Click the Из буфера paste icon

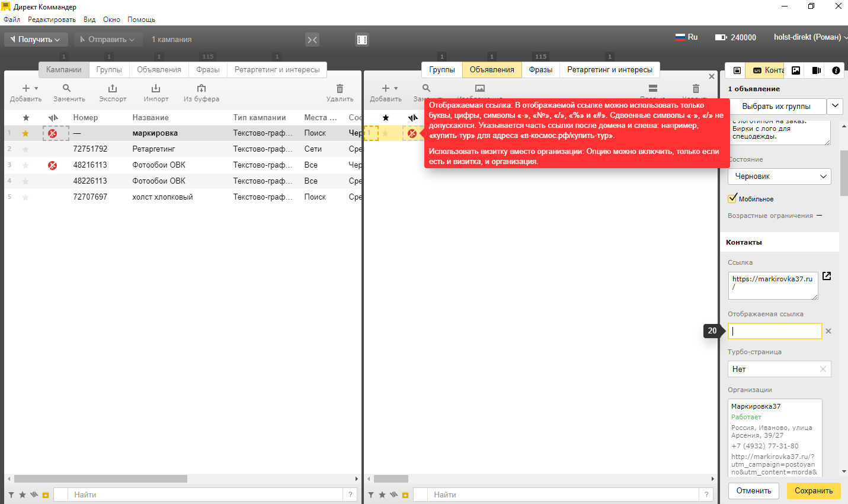click(x=201, y=88)
